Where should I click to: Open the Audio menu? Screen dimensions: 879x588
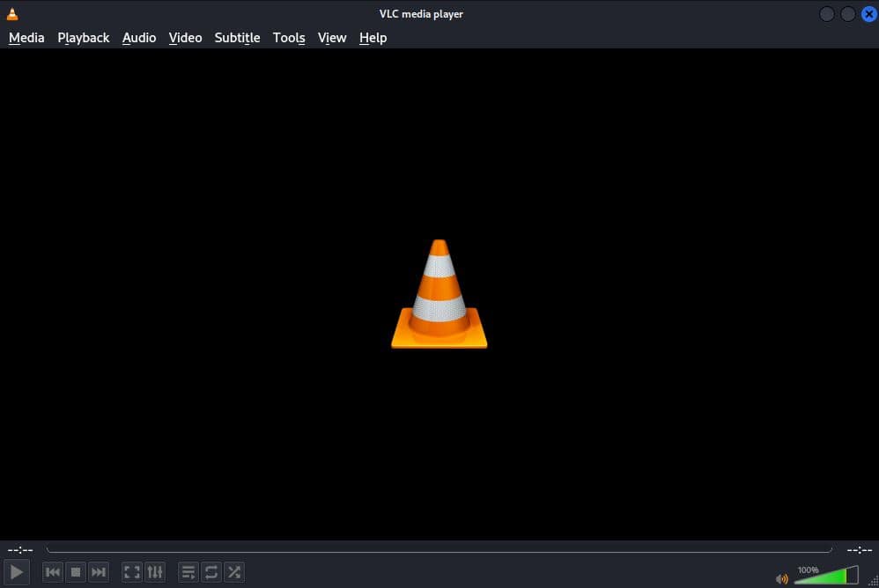click(x=139, y=38)
